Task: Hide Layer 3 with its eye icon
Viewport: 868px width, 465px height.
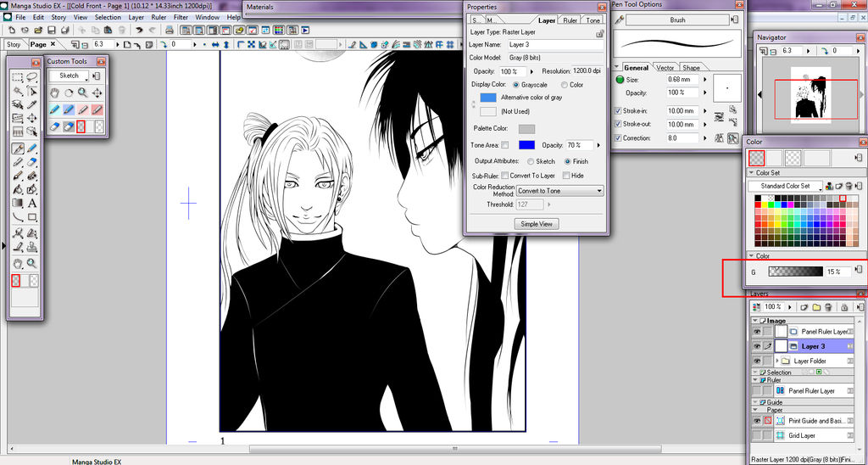Action: 756,346
